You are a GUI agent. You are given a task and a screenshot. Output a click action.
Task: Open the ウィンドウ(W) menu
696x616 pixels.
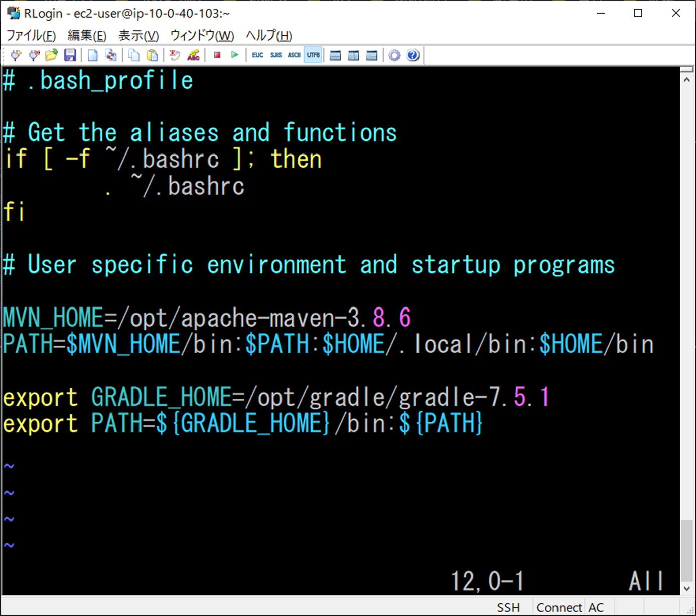(x=202, y=36)
